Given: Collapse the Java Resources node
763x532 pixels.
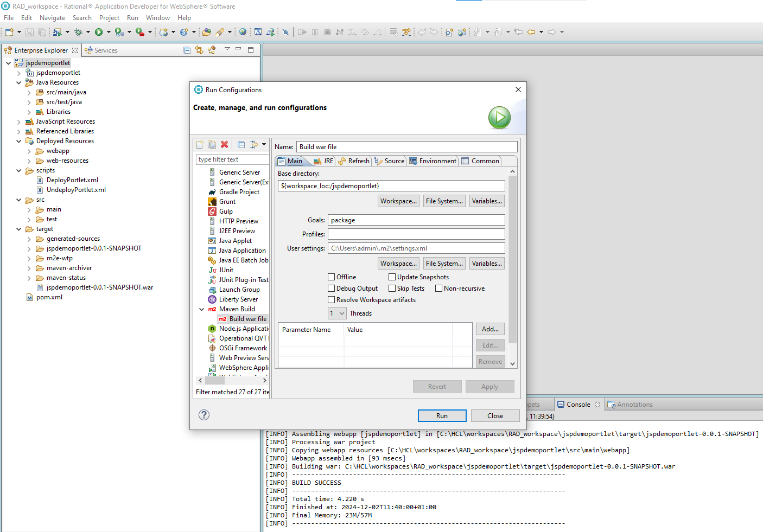Looking at the screenshot, I should [x=18, y=82].
